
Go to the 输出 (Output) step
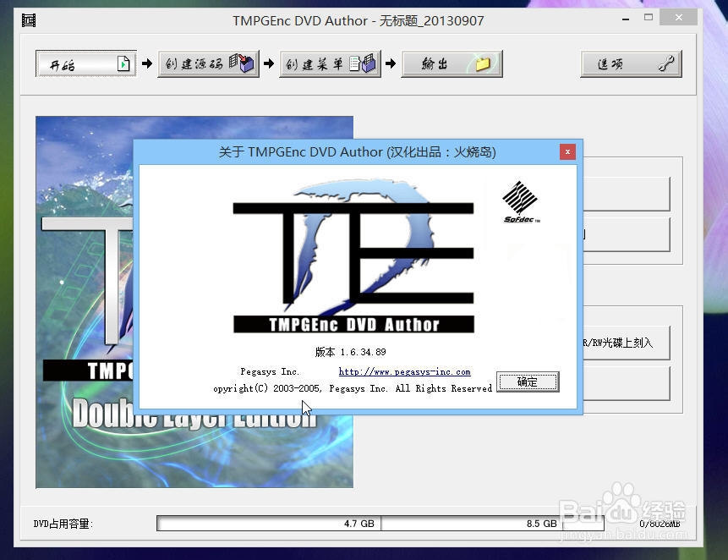[x=452, y=63]
